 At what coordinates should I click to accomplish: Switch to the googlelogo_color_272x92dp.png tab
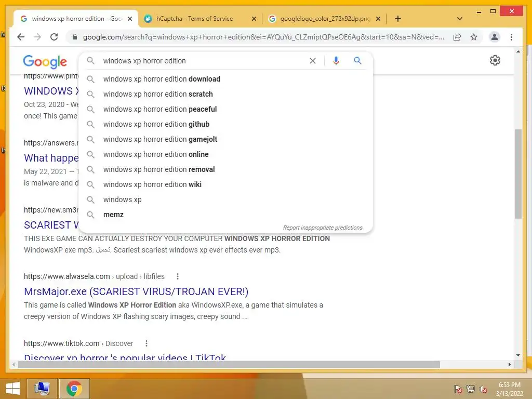(x=325, y=19)
